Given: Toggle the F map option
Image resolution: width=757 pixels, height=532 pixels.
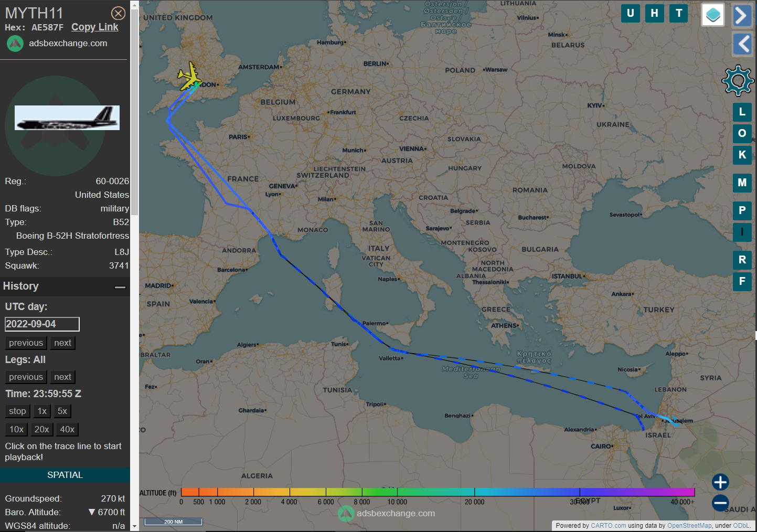Looking at the screenshot, I should click(742, 281).
